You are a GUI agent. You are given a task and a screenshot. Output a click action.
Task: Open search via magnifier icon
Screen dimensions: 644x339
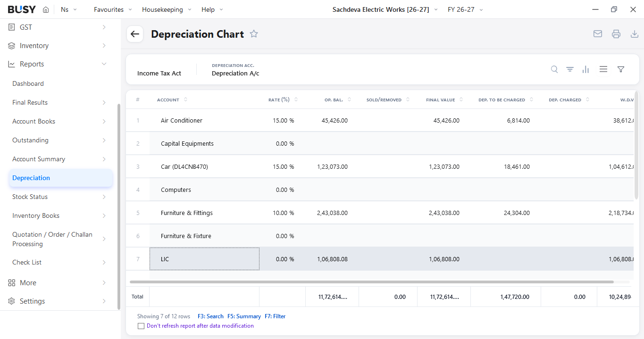pyautogui.click(x=554, y=69)
